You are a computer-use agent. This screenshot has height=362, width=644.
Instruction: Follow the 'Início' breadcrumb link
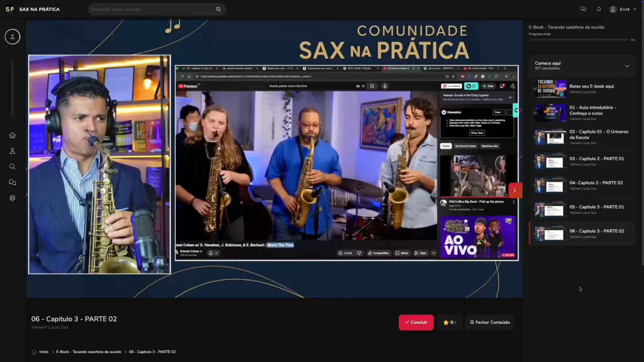click(x=44, y=352)
